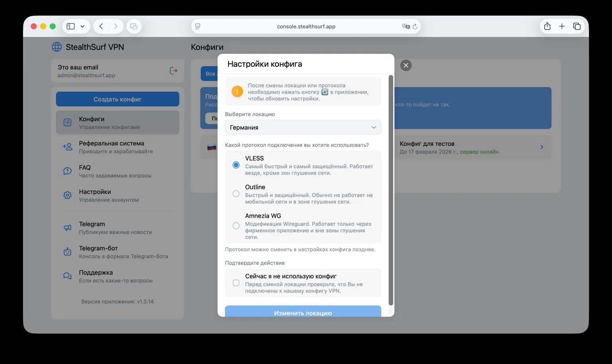The image size is (612, 364).
Task: Open the location dropdown showing Германия
Action: coord(303,127)
